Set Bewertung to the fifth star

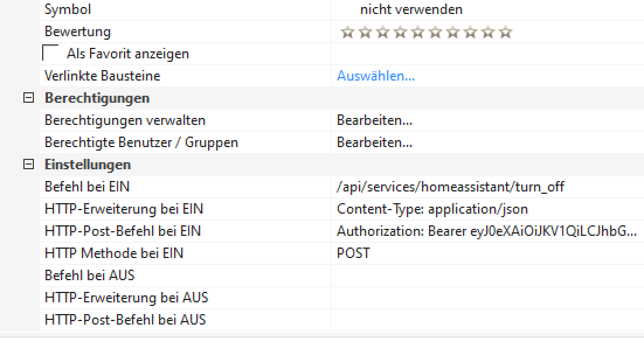click(x=418, y=32)
